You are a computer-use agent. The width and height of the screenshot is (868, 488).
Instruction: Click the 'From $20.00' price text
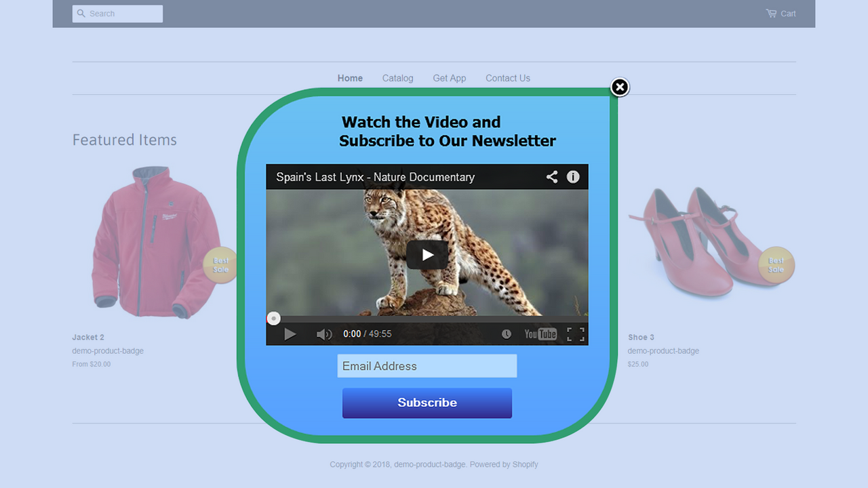(92, 364)
